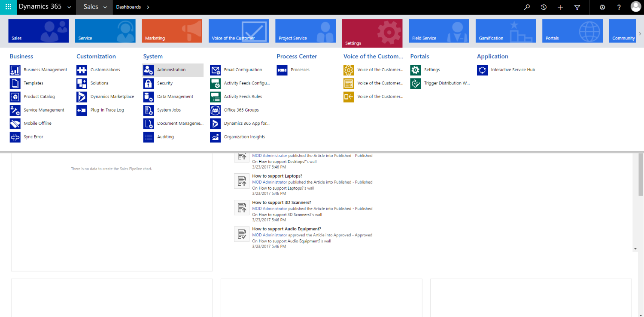Image resolution: width=644 pixels, height=317 pixels.
Task: Click the Email Configuration icon
Action: coord(215,70)
